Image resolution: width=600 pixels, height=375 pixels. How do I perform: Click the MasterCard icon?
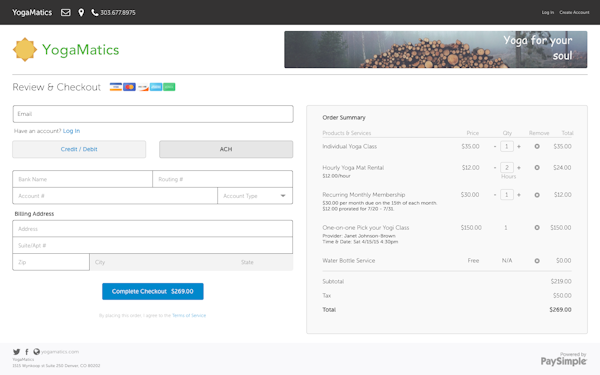(x=129, y=87)
